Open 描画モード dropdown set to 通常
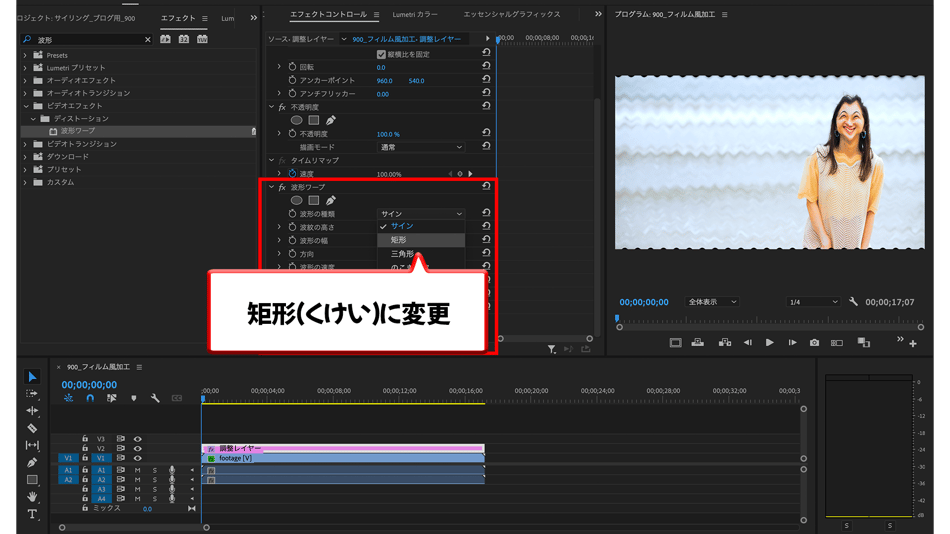The image size is (950, 534). 420,147
